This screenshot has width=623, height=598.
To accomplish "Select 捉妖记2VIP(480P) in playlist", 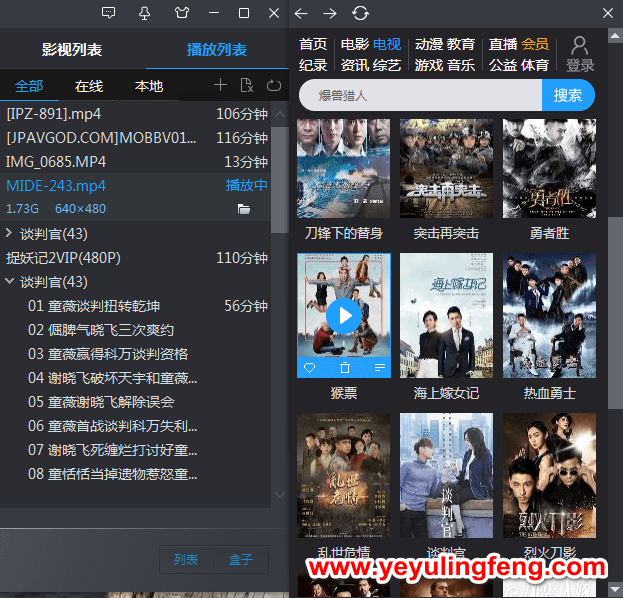I will (x=135, y=258).
